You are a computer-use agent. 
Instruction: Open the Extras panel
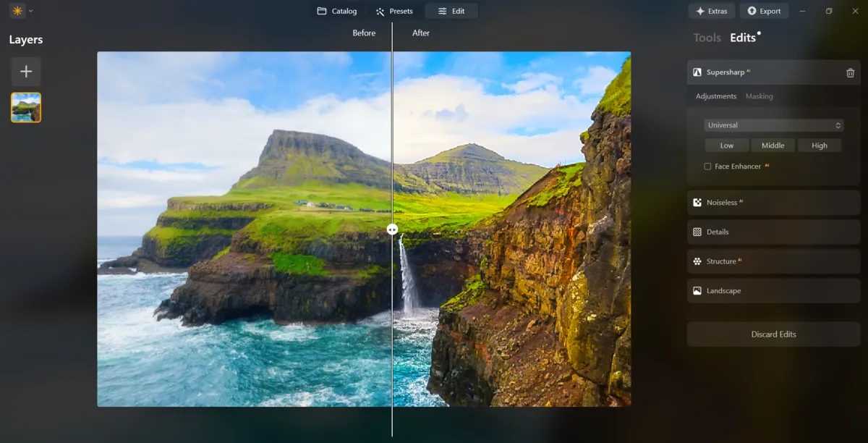click(x=711, y=11)
